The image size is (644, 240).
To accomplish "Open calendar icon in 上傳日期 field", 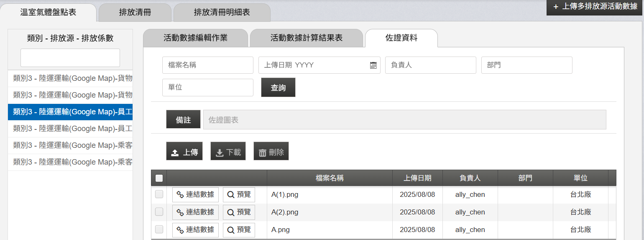I will coord(373,65).
